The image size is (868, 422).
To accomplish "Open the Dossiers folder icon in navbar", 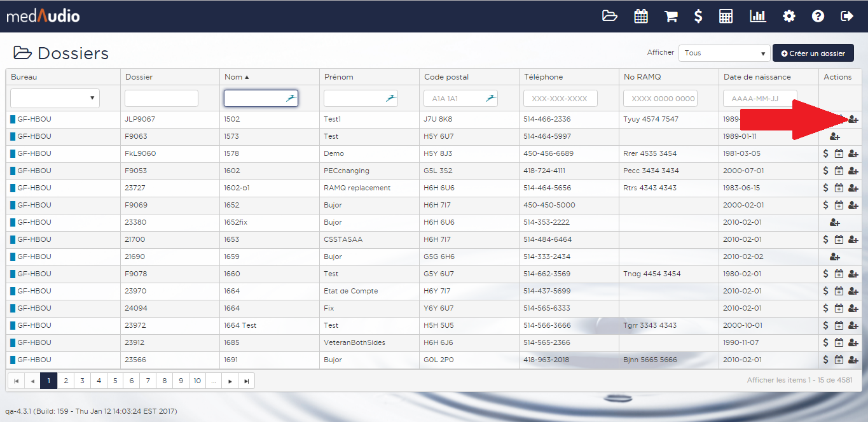I will pos(610,16).
